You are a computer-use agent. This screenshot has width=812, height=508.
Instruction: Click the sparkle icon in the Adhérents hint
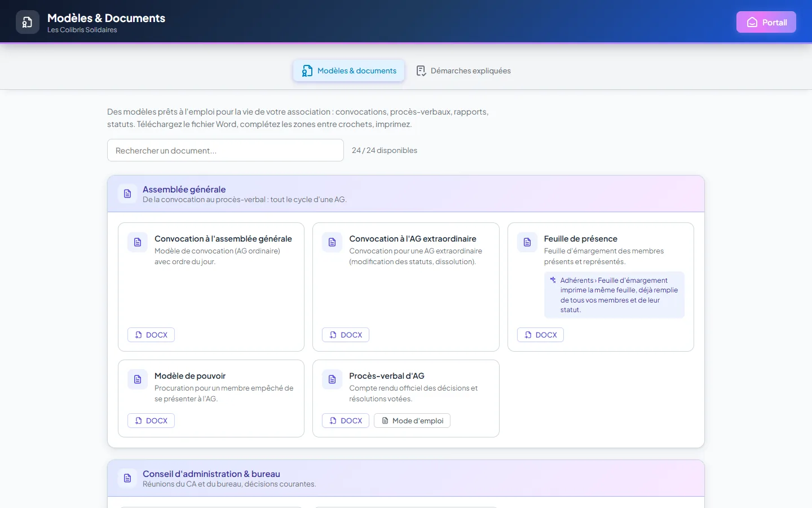click(553, 280)
